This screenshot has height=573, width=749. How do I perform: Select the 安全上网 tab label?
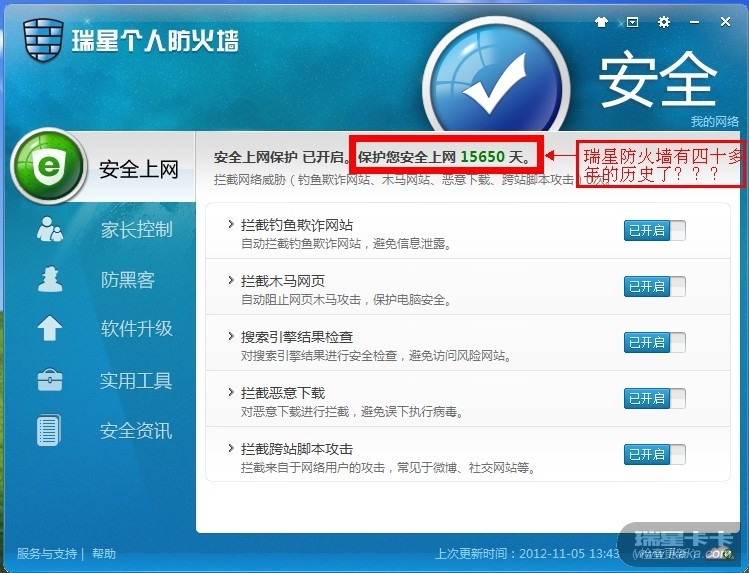[x=139, y=170]
